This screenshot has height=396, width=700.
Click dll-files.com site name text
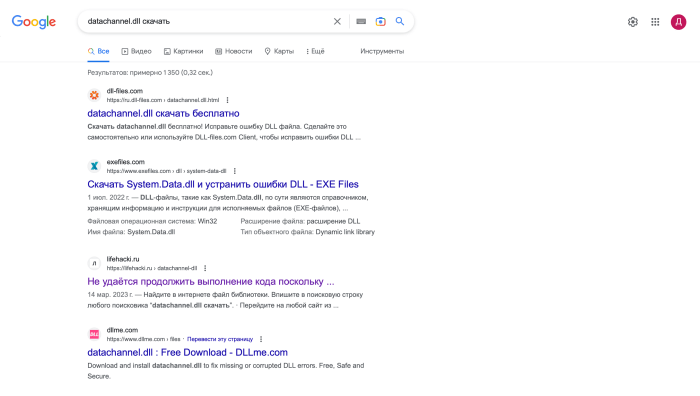click(x=125, y=91)
